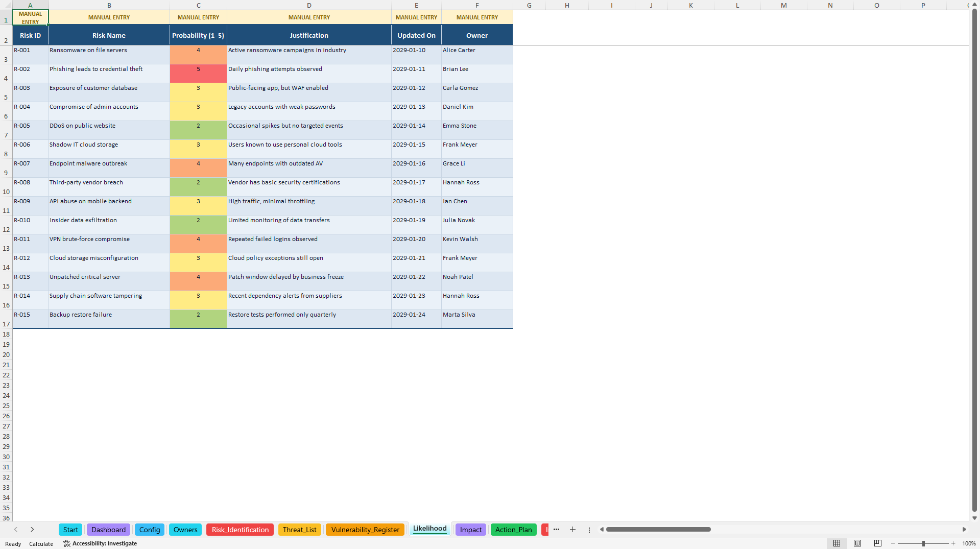Select the Risk Name header cell

click(109, 35)
